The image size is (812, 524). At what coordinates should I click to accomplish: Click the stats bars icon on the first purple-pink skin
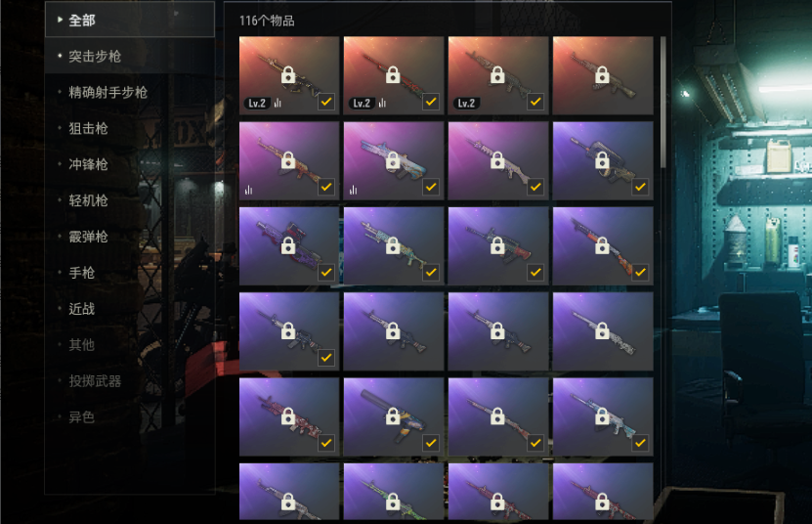248,190
